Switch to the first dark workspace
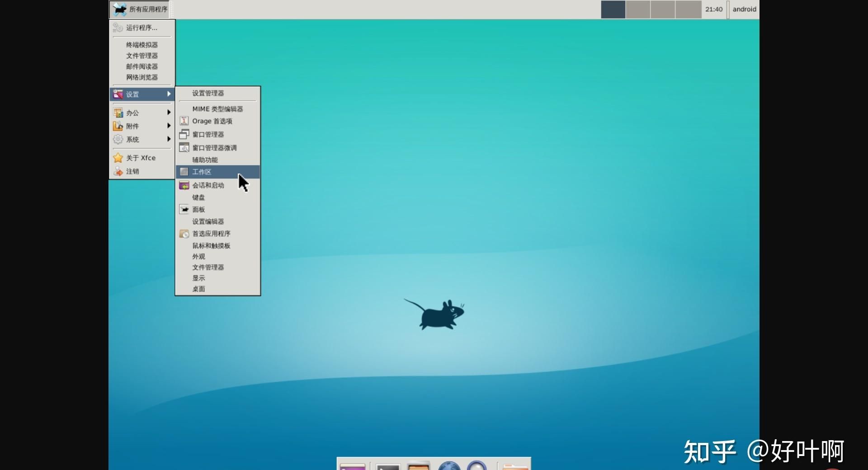The height and width of the screenshot is (470, 868). pyautogui.click(x=613, y=9)
